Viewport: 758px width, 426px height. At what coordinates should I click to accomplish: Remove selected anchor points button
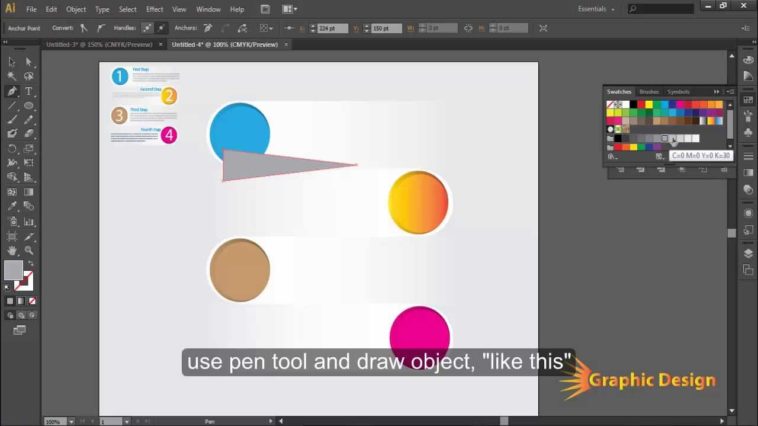pyautogui.click(x=208, y=28)
